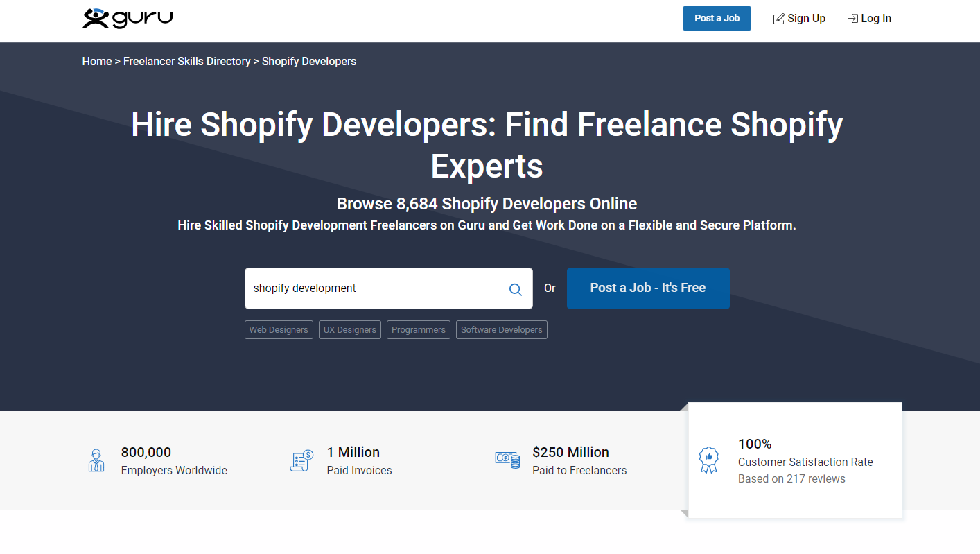
Task: Select the Shopify Developers breadcrumb
Action: (x=308, y=61)
